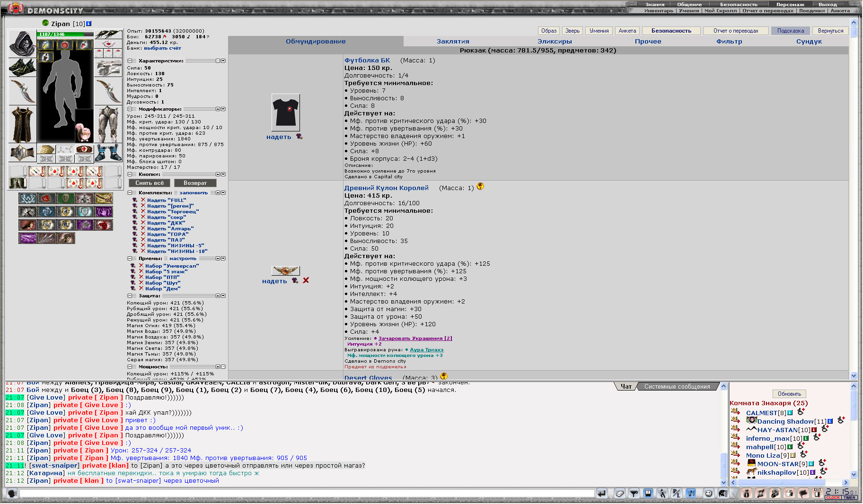This screenshot has height=504, width=863.
Task: Toggle the music note sound icon
Action: (x=691, y=494)
